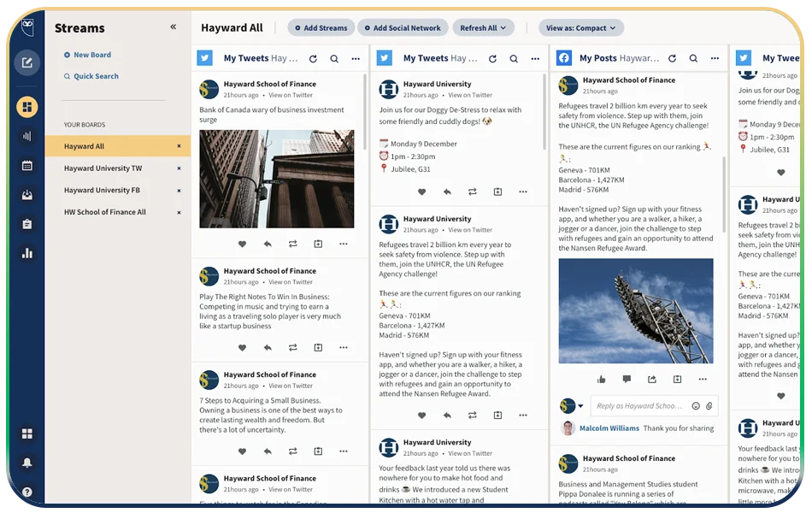Like the Facebook refugees post with thumbs up
This screenshot has height=513, width=812.
click(x=601, y=380)
